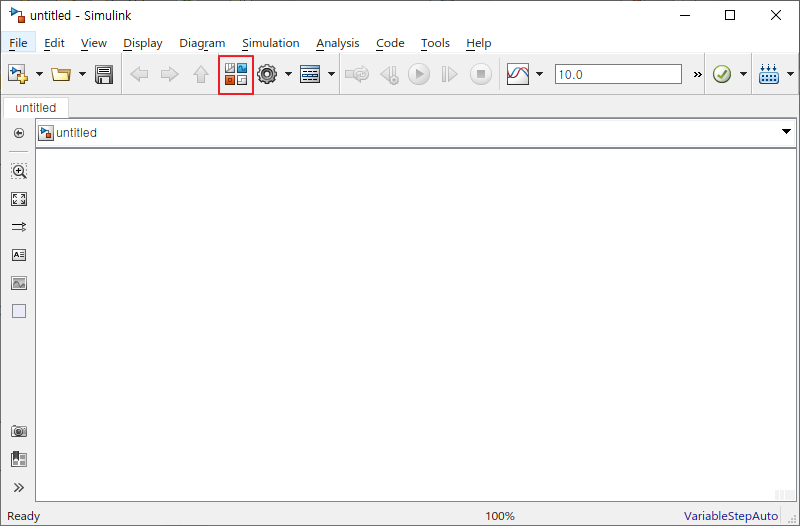Add an Area box from palette
The height and width of the screenshot is (526, 800).
click(x=19, y=311)
